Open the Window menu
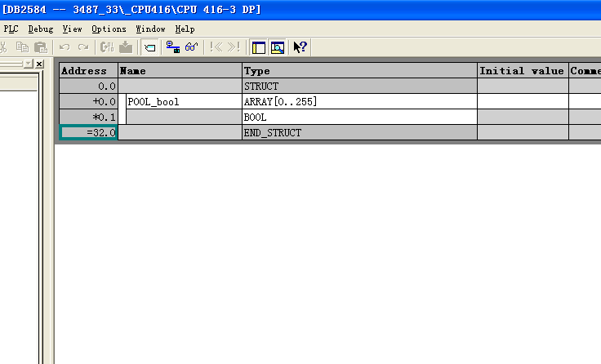Image resolution: width=601 pixels, height=364 pixels. (150, 29)
